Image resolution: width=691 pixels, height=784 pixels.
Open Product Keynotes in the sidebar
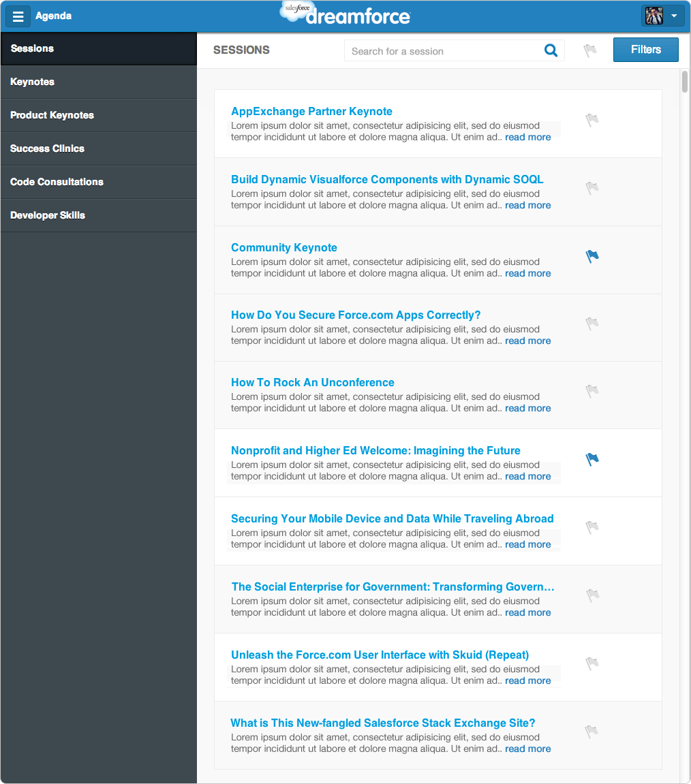point(99,116)
